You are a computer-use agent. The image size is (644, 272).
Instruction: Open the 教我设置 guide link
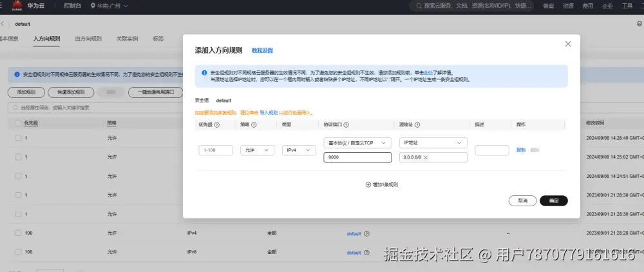pos(262,50)
